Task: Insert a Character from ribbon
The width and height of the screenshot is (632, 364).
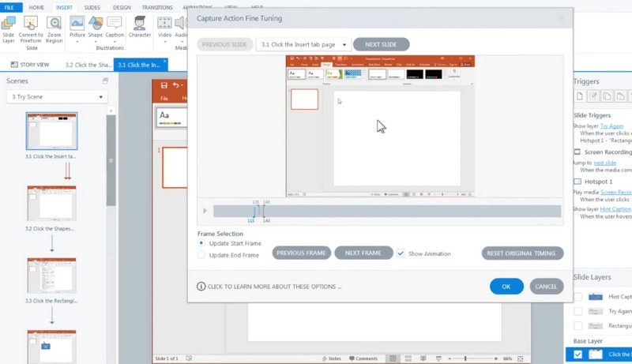Action: coord(140,27)
